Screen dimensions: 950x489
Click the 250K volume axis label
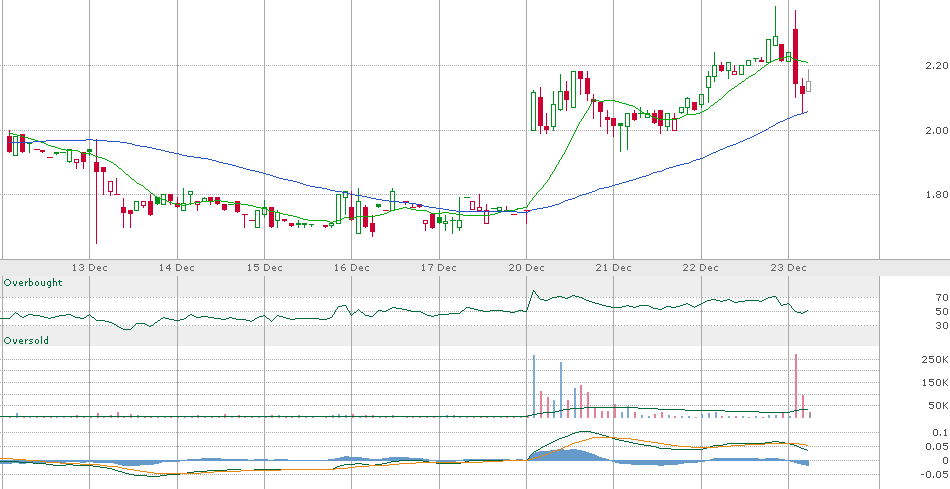point(937,359)
